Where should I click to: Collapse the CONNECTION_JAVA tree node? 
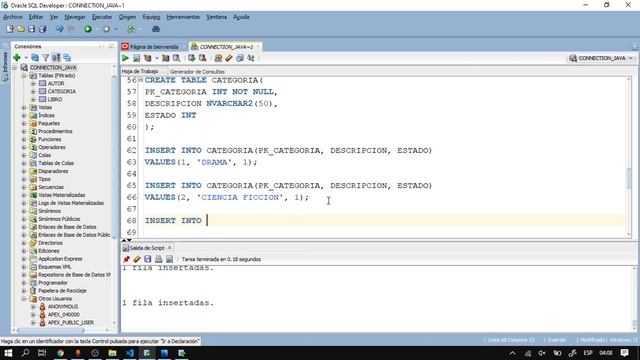[x=15, y=67]
